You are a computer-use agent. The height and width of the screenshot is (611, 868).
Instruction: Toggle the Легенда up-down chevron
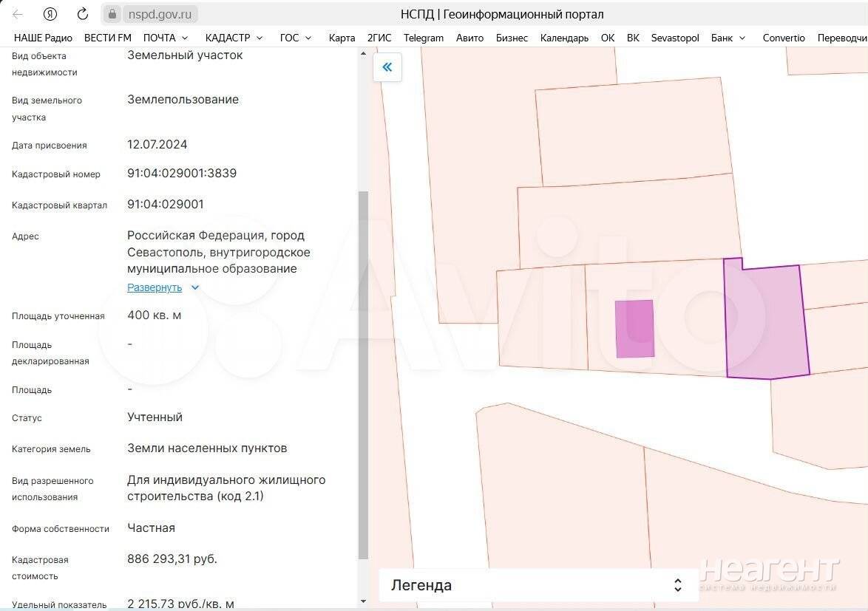[677, 585]
